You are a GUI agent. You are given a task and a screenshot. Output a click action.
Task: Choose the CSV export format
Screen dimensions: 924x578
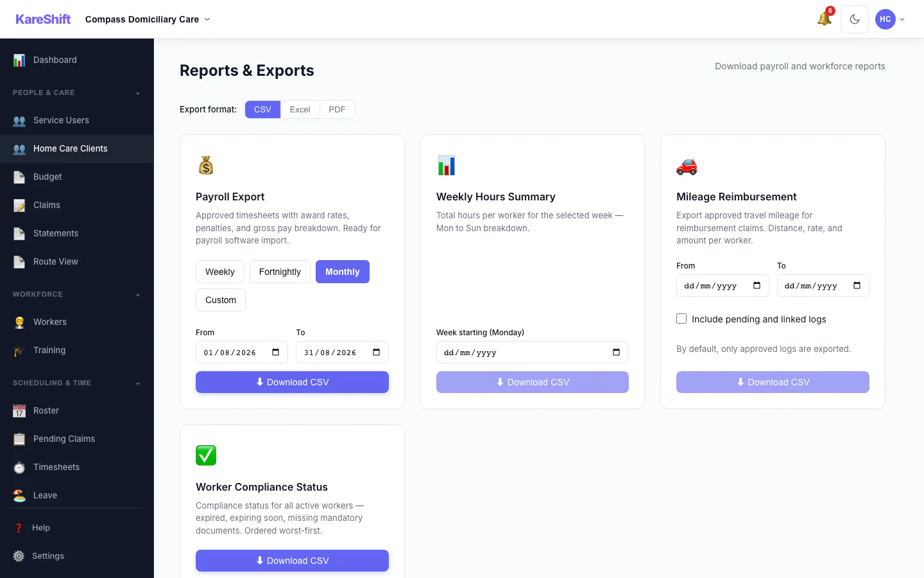pyautogui.click(x=262, y=110)
